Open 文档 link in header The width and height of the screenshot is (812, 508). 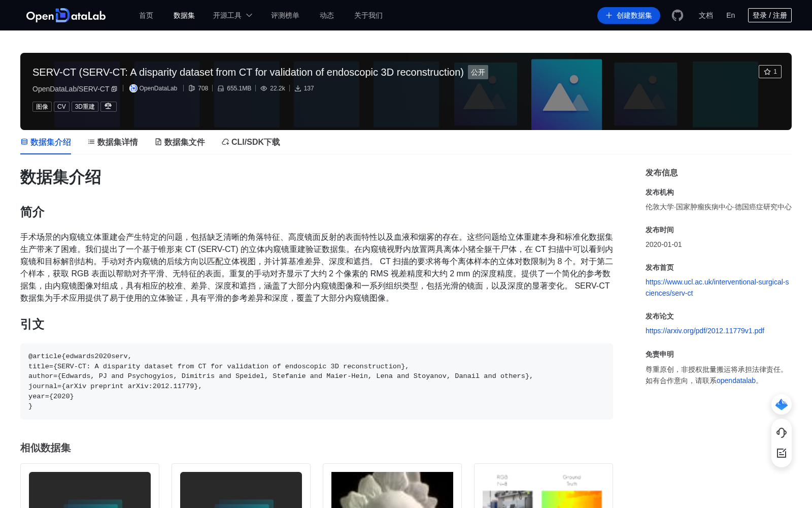tap(706, 15)
